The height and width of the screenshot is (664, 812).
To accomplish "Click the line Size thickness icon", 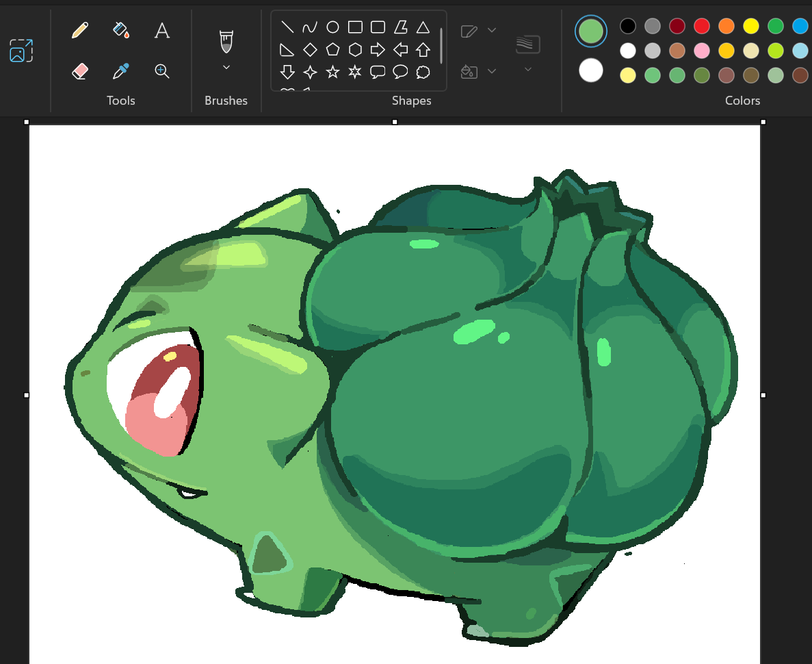I will pos(527,44).
